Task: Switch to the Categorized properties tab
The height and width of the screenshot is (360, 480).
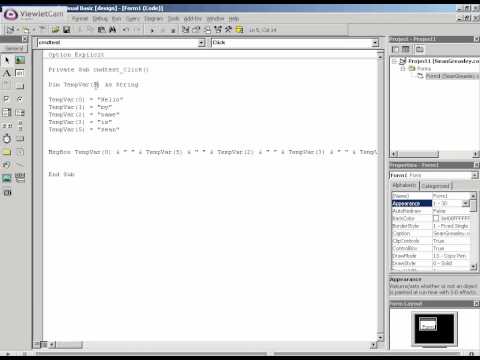Action: 436,186
